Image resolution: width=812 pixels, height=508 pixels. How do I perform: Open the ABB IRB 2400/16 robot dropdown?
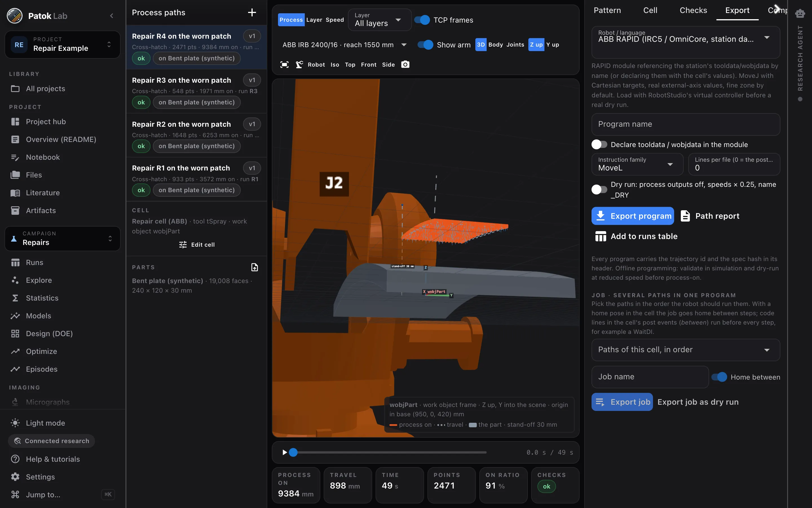coord(344,45)
